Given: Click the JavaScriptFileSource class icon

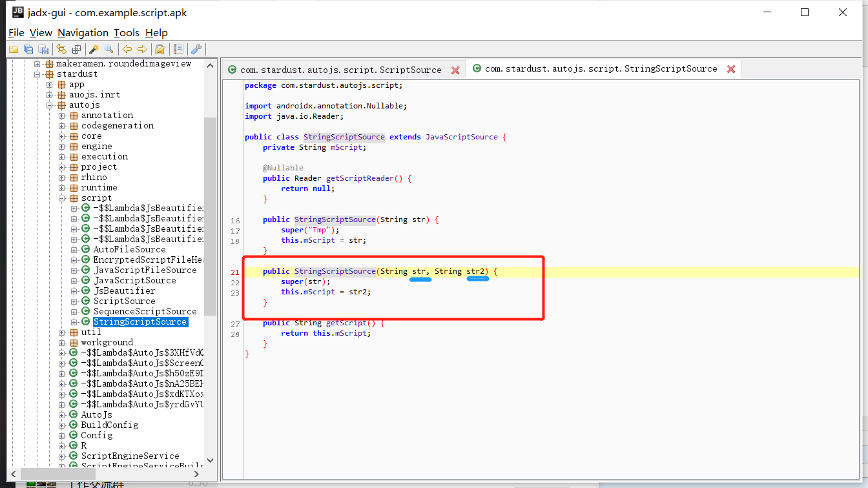Looking at the screenshot, I should (x=86, y=270).
